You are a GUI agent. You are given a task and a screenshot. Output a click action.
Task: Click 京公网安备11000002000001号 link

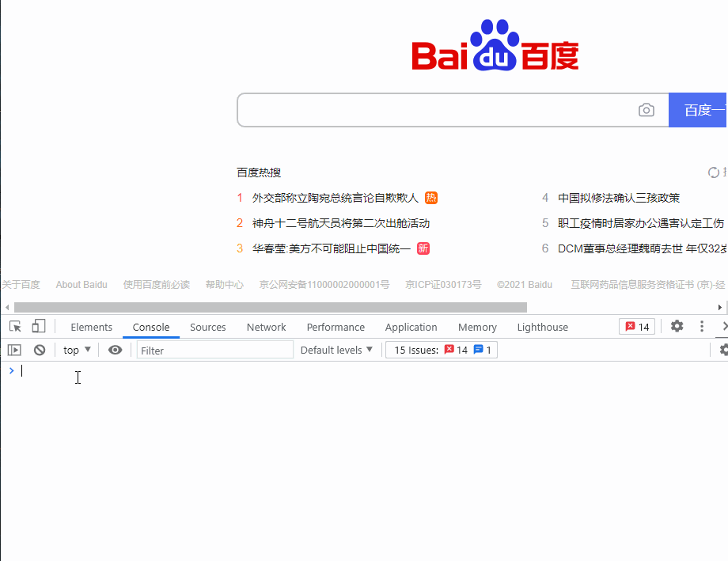(324, 284)
